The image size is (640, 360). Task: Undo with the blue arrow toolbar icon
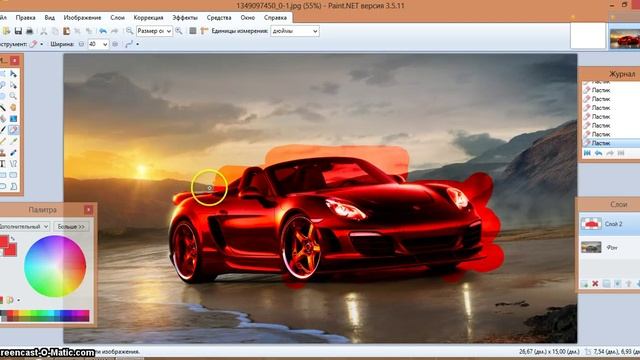[103, 31]
